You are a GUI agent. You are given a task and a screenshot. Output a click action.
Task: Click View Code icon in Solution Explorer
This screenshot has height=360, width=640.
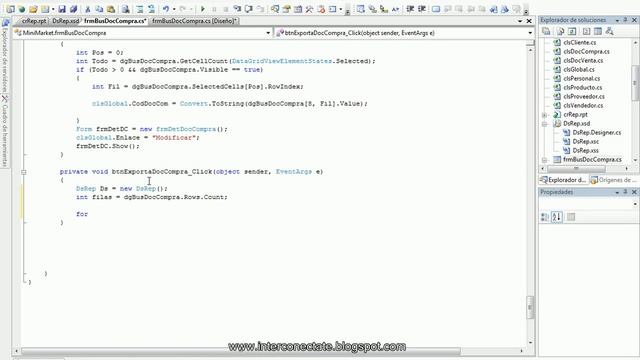click(x=586, y=31)
